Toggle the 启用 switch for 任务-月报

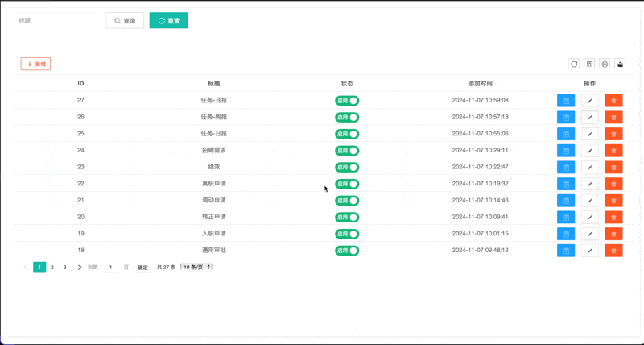pos(347,101)
